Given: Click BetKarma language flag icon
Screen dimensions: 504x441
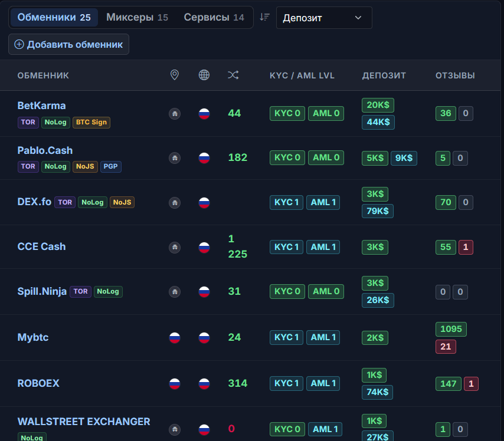Looking at the screenshot, I should click(204, 113).
